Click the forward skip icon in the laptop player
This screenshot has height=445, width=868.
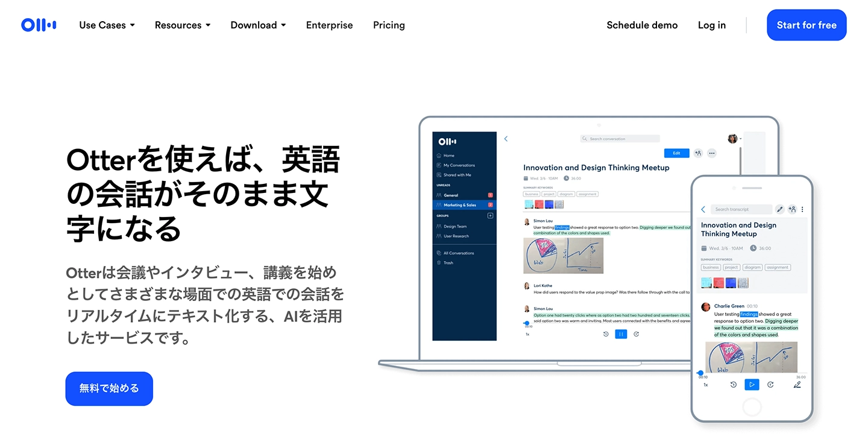click(637, 334)
